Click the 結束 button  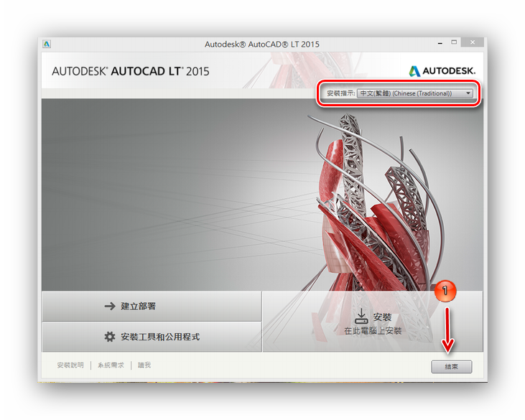click(x=451, y=366)
